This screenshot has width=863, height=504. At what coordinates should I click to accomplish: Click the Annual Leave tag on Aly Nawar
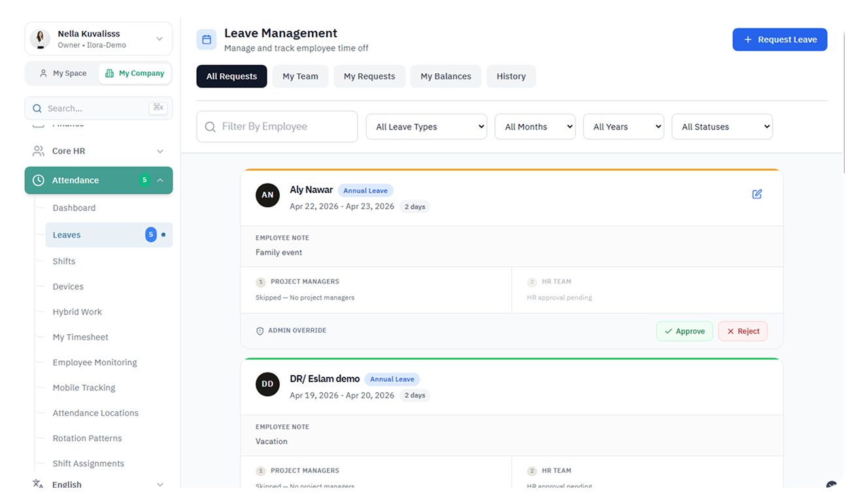coord(365,191)
